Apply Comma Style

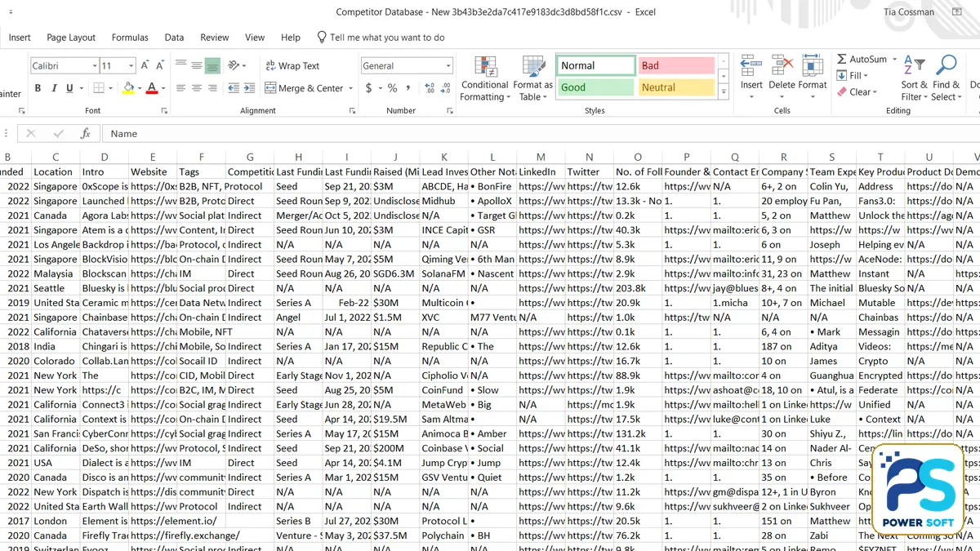408,88
